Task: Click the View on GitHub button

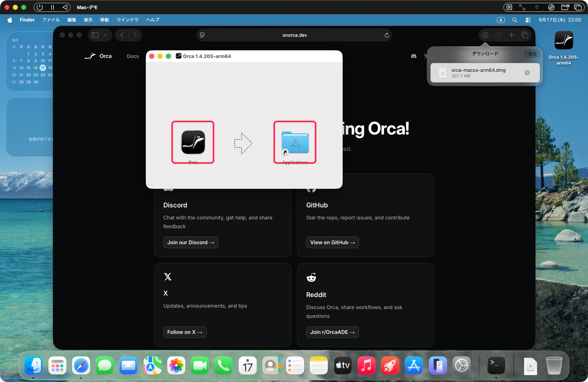Action: click(x=333, y=242)
